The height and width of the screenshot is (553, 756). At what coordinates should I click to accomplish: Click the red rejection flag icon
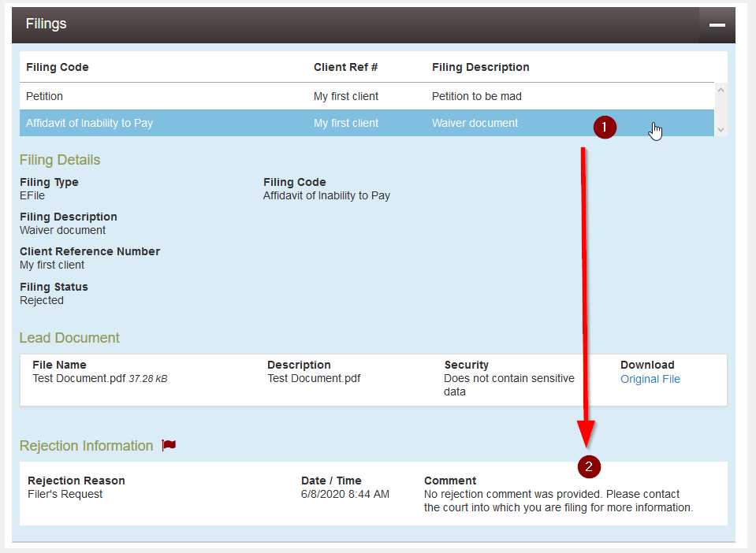click(x=169, y=445)
